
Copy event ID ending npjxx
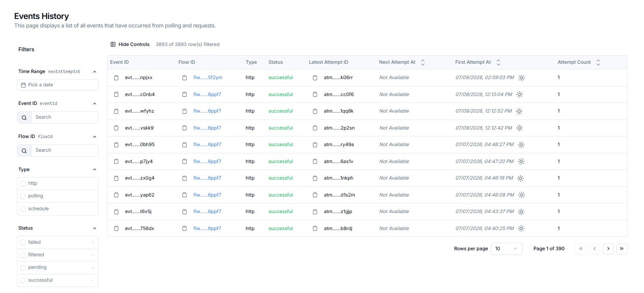coord(116,77)
